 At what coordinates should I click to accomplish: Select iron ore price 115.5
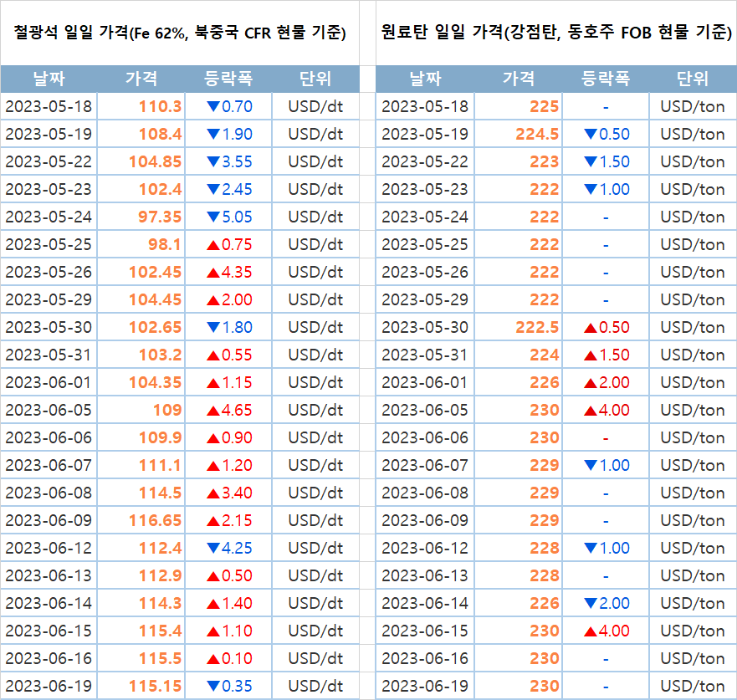pyautogui.click(x=161, y=659)
